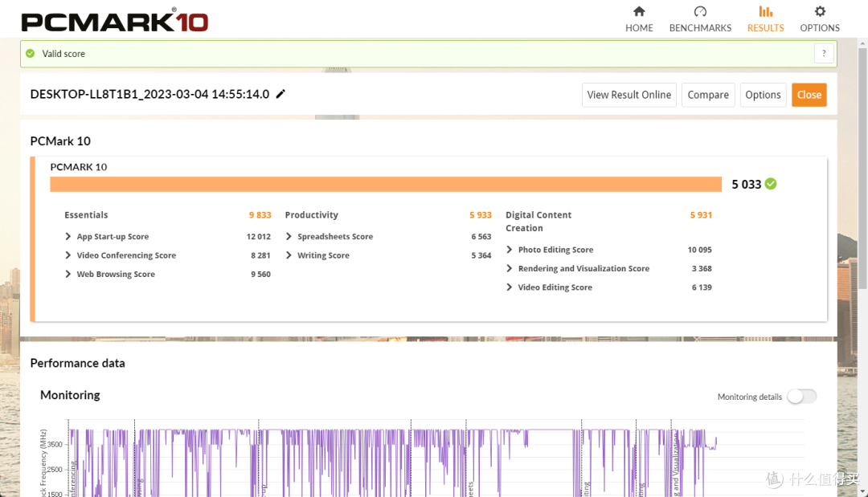Click the overall score 5 033
This screenshot has height=497, width=868.
pos(746,185)
